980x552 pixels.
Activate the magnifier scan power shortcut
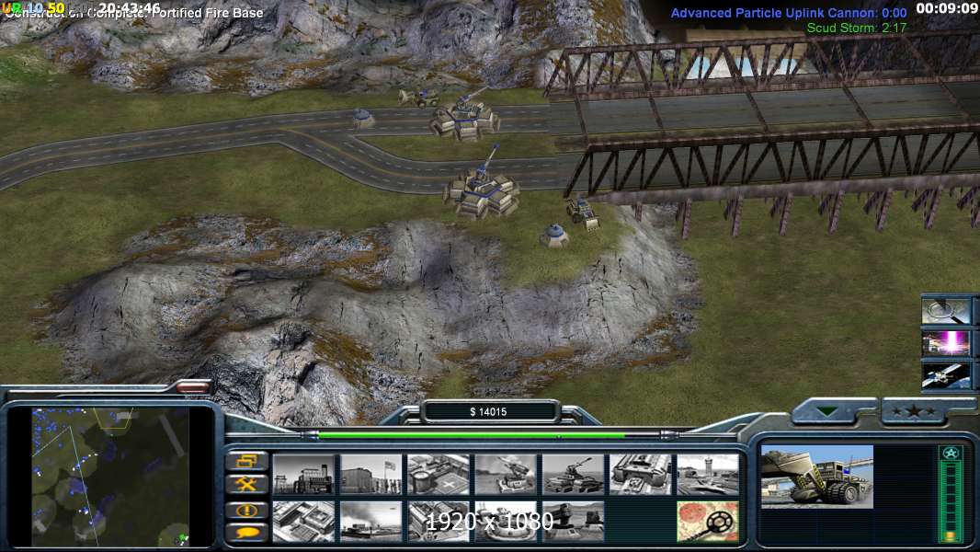tap(946, 311)
